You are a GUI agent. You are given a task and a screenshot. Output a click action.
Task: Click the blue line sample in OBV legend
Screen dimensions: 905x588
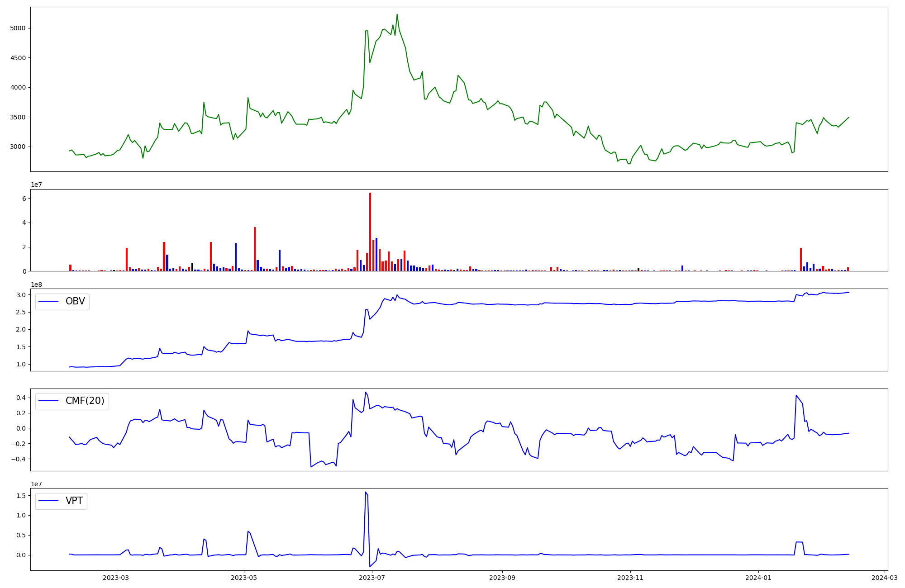(48, 302)
